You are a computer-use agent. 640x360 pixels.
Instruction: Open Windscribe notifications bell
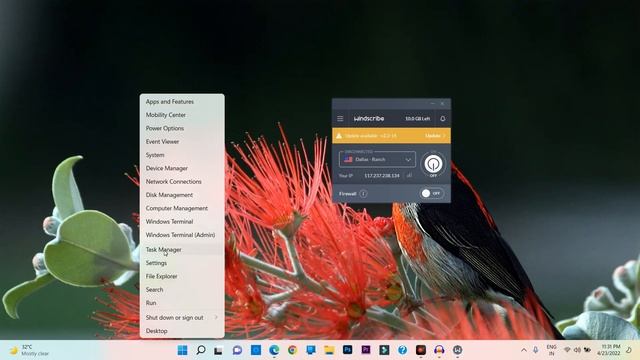[442, 119]
